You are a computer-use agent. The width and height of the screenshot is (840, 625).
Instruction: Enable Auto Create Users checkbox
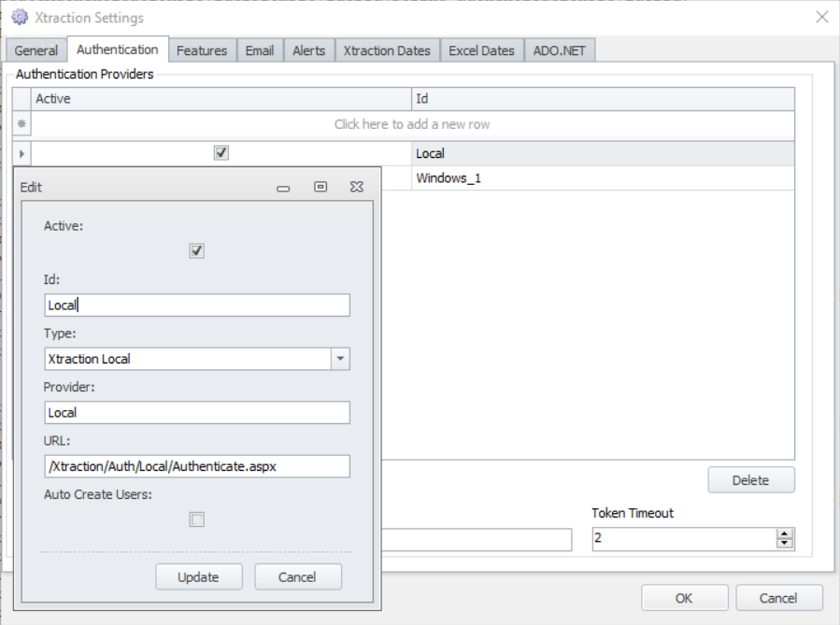click(x=196, y=519)
